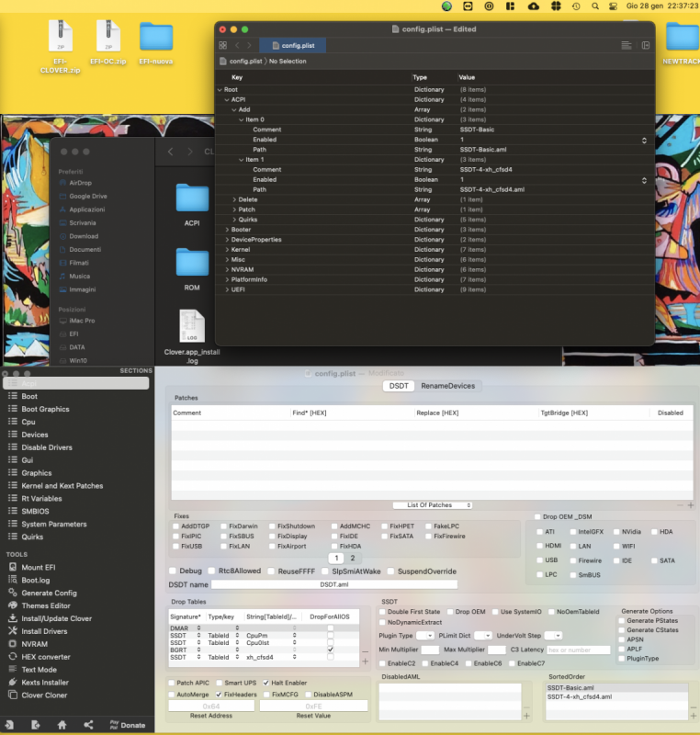
Task: Collapse the ACPI dictionary row
Action: pyautogui.click(x=227, y=99)
